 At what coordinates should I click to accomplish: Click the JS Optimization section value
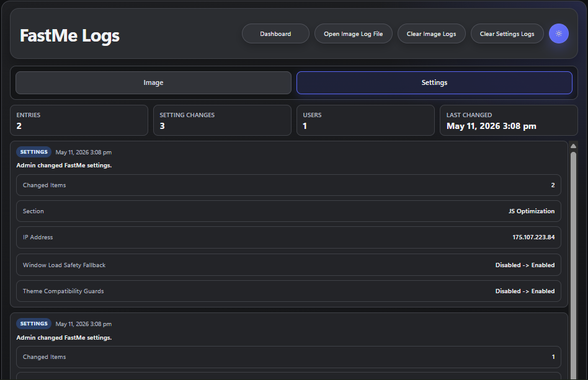coord(532,211)
